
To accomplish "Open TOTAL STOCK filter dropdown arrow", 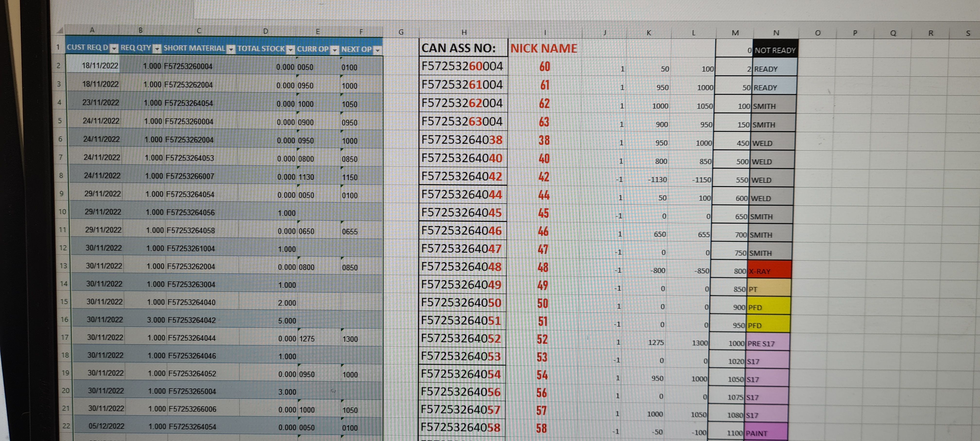I will [x=290, y=50].
